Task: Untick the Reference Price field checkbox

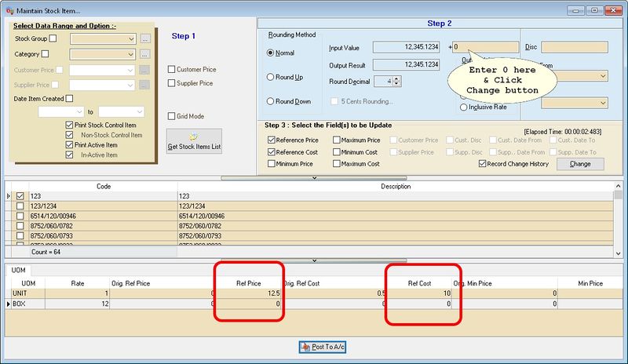Action: click(272, 140)
